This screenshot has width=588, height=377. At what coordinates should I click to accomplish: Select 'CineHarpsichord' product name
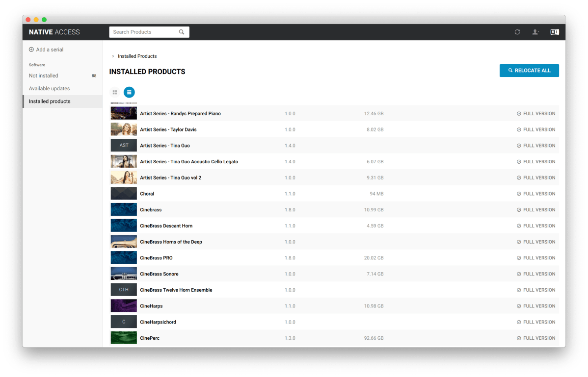click(x=158, y=322)
